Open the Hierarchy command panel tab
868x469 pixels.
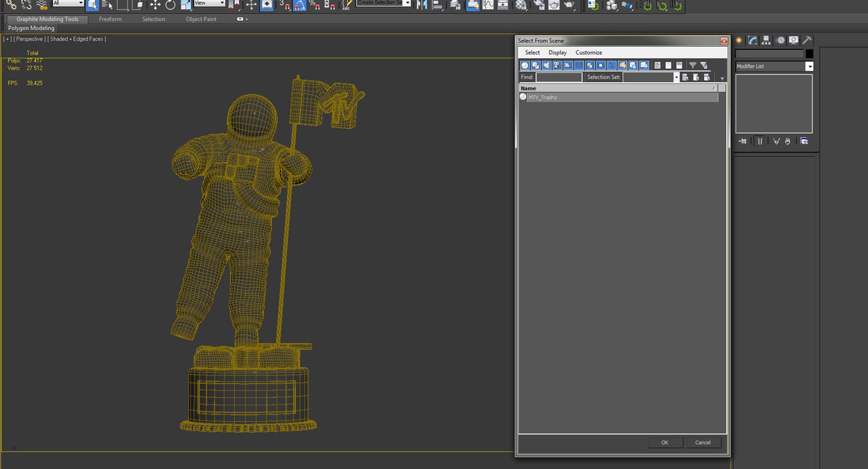point(766,40)
